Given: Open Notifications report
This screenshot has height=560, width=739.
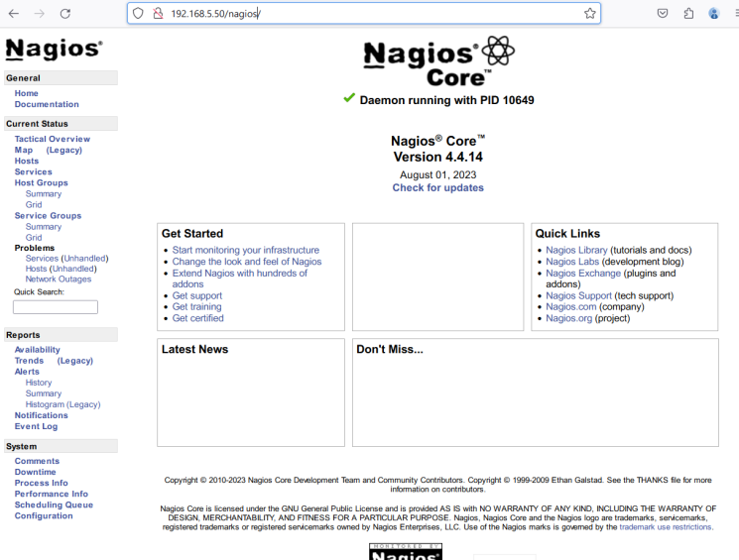Looking at the screenshot, I should click(41, 415).
